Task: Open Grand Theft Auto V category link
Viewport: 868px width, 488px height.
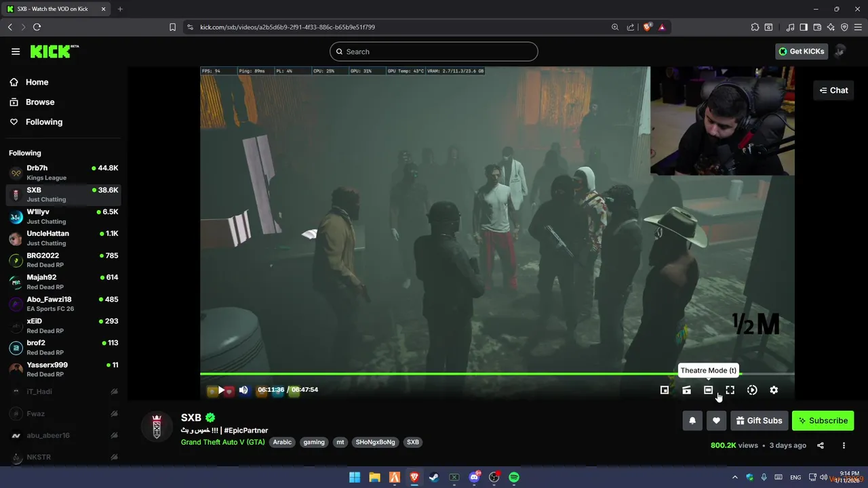Action: 223,442
